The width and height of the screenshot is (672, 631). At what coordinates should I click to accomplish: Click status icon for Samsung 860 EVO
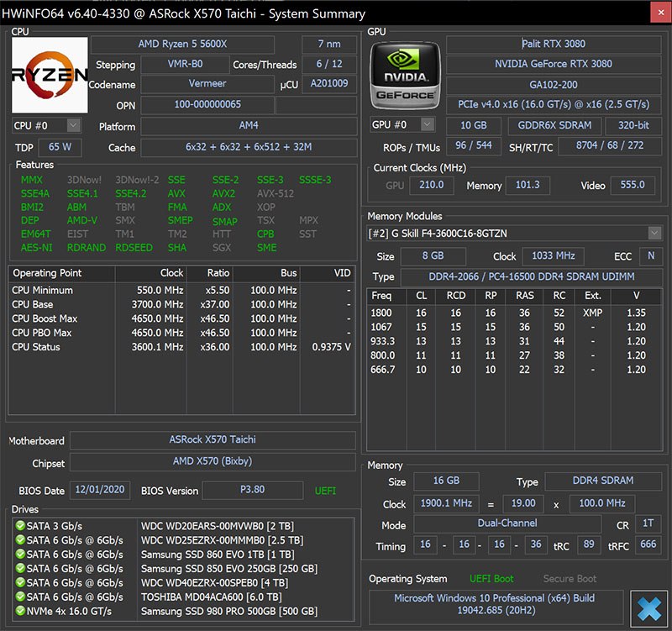19,554
